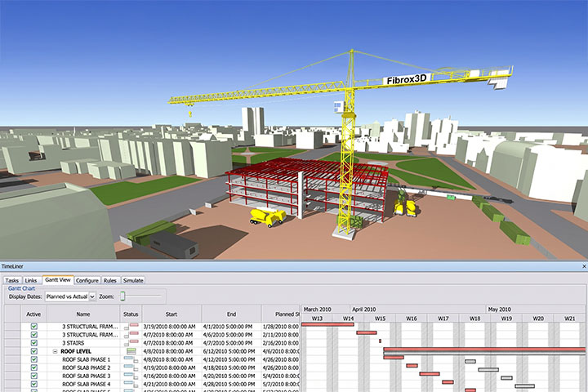588x392 pixels.
Task: Select ROOF SLAB PHASE 1 row name
Action: tap(87, 359)
